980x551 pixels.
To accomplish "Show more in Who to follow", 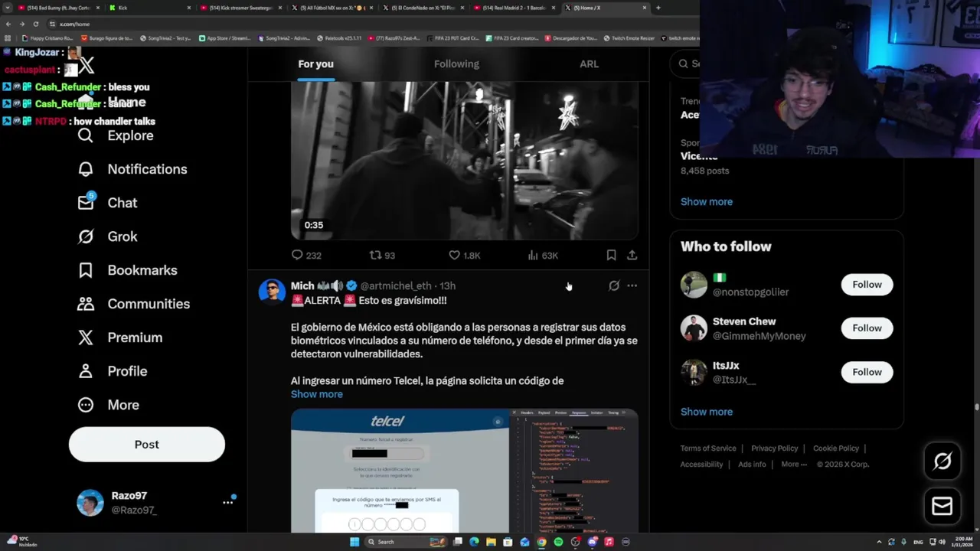I will coord(707,412).
